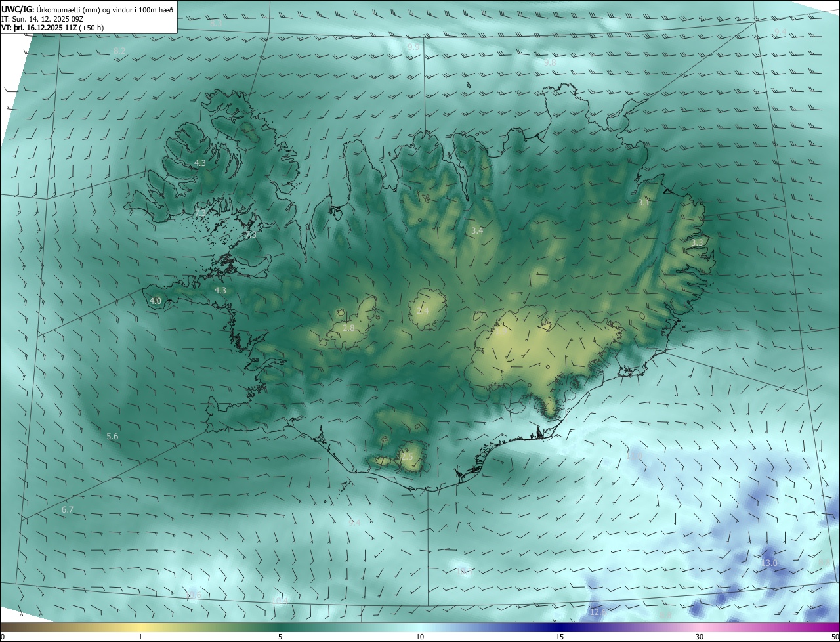
Task: Click the faint 8.3 value near the top edge
Action: pos(216,23)
